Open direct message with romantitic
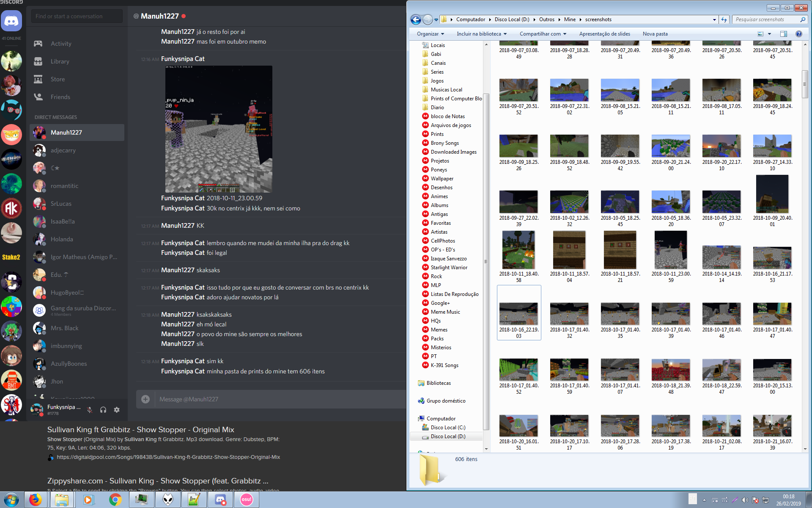This screenshot has width=812, height=508. pyautogui.click(x=77, y=186)
